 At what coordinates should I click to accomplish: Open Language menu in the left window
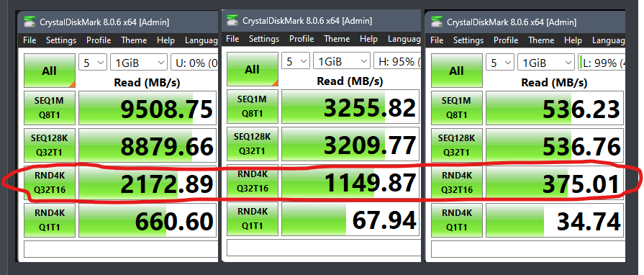click(x=201, y=40)
